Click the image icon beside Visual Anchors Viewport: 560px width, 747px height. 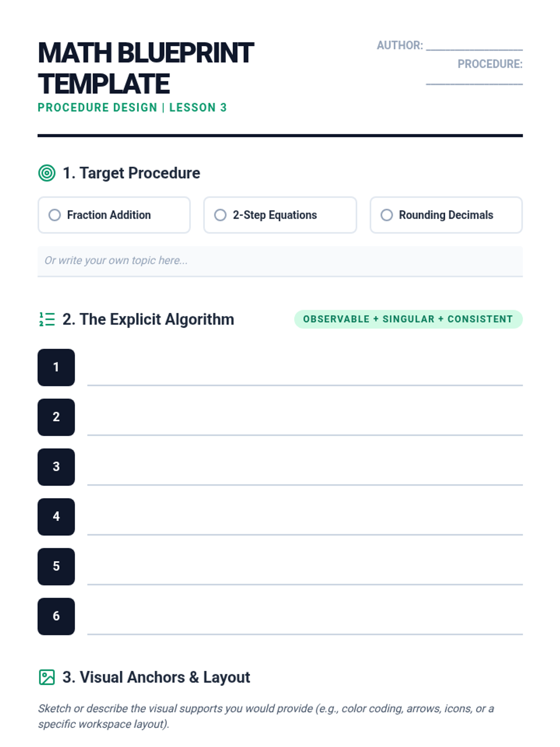coord(47,677)
